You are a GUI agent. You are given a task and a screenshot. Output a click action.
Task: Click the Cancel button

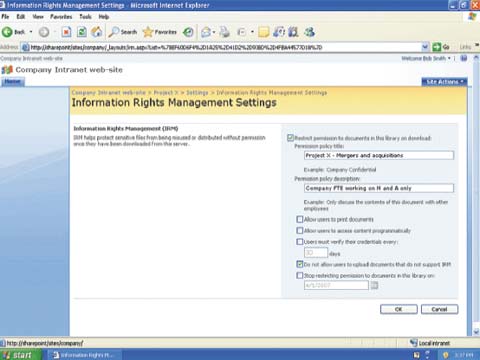tap(439, 309)
